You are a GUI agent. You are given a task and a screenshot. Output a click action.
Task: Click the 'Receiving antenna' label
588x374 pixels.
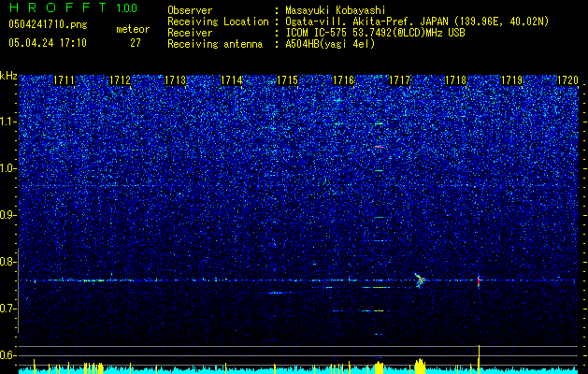(x=215, y=44)
